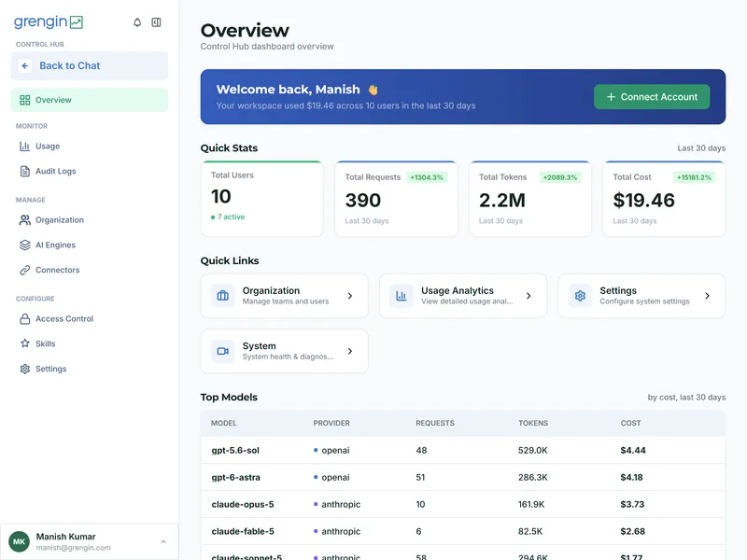Click the grengin logo
Screen dimensions: 747x560
point(49,21)
